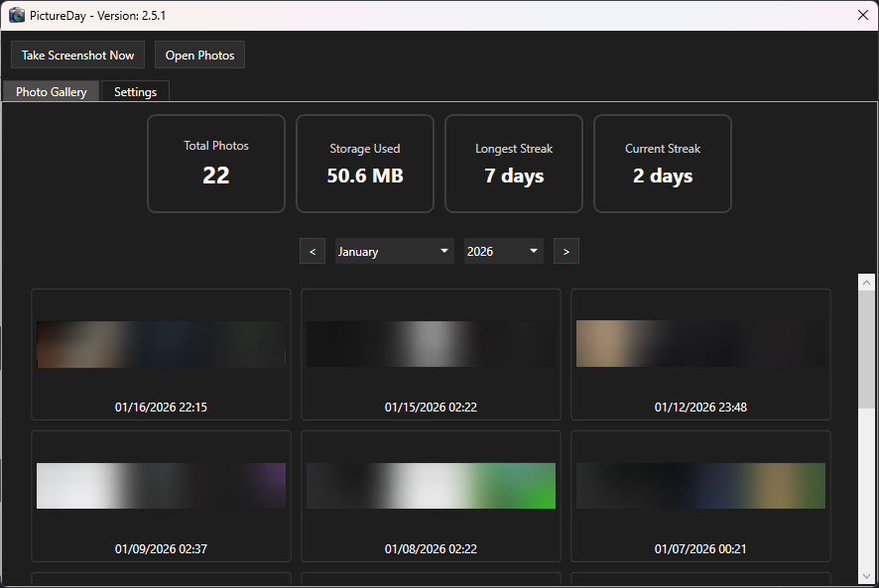Open thumbnail dated 01/15/2026 02:22
The height and width of the screenshot is (588, 879).
pos(431,344)
